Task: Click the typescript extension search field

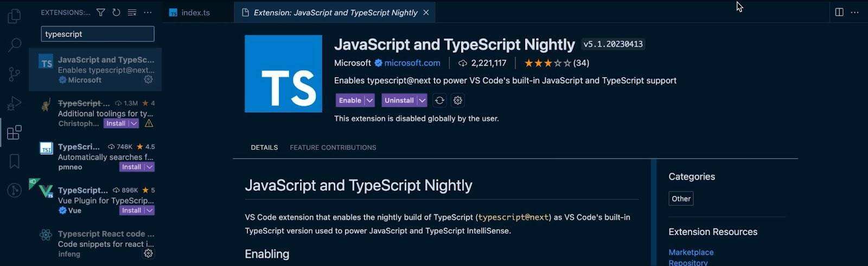Action: point(98,34)
